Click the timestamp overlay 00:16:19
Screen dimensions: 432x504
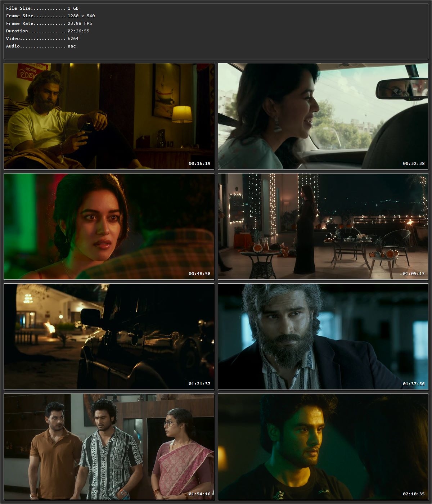click(199, 164)
